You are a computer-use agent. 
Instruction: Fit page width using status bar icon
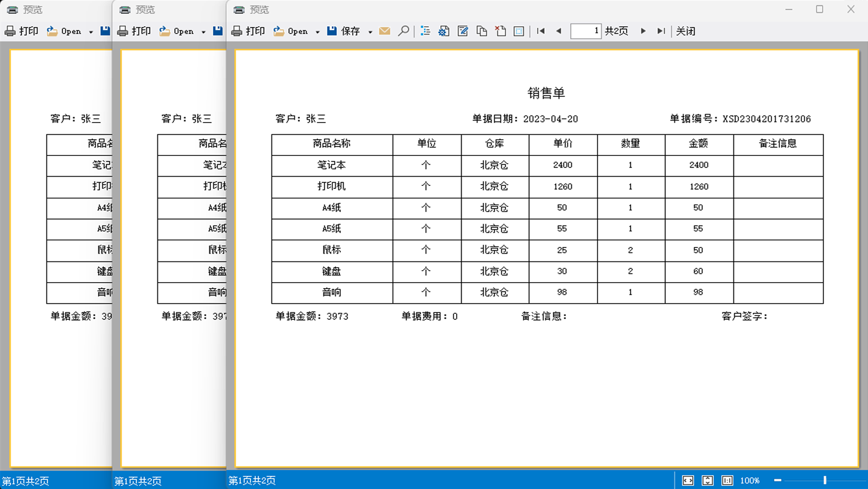pyautogui.click(x=688, y=480)
